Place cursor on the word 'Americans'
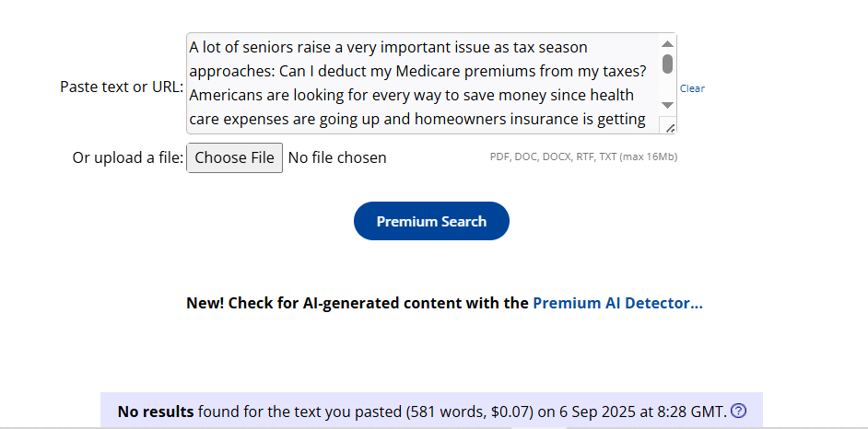The height and width of the screenshot is (429, 868). point(226,95)
